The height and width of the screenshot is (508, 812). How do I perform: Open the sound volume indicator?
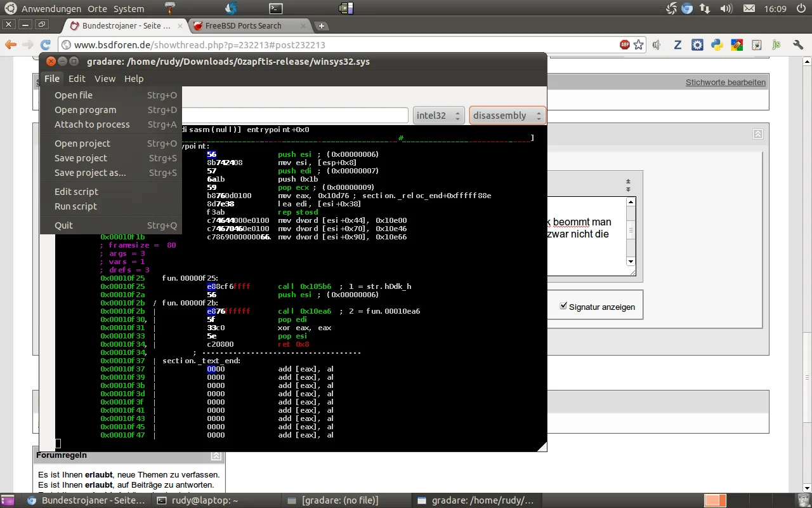(726, 8)
